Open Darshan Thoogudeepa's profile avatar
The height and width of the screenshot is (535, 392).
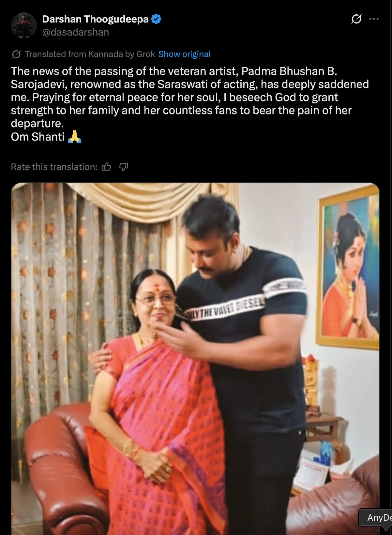click(x=24, y=25)
